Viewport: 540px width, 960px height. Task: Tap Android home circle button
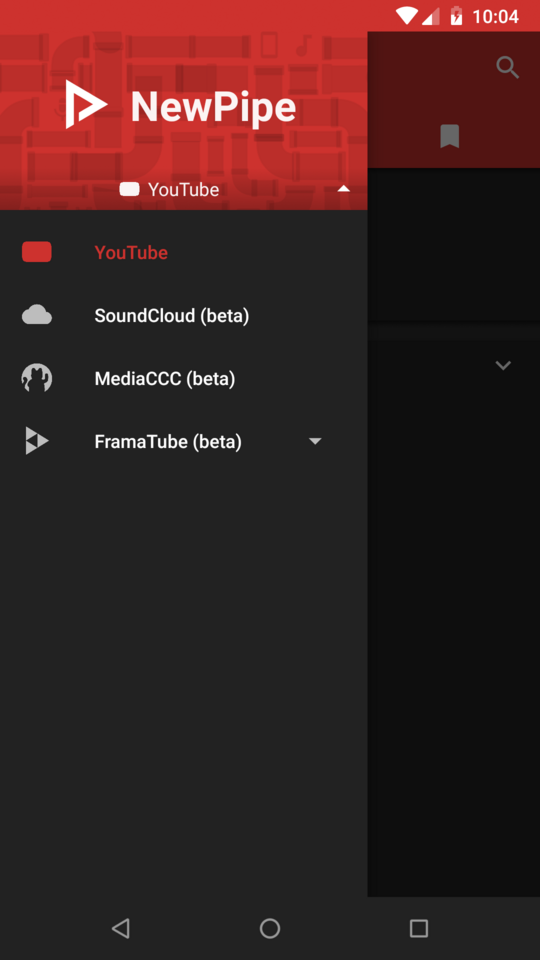(x=270, y=928)
